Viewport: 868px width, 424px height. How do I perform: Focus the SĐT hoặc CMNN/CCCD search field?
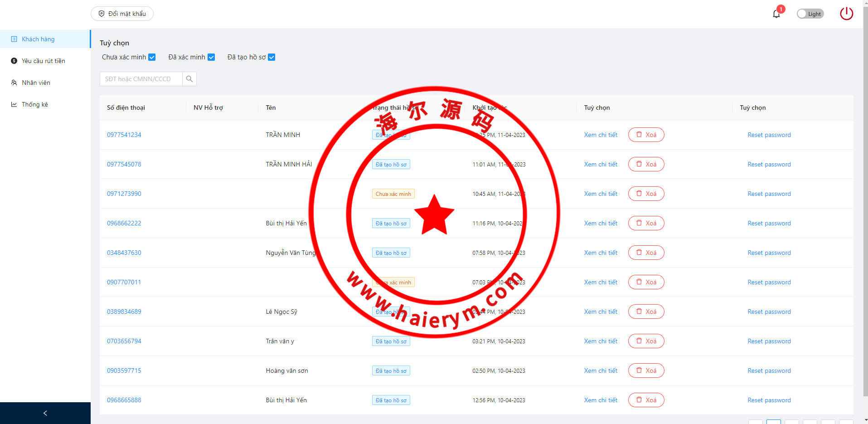pos(141,79)
